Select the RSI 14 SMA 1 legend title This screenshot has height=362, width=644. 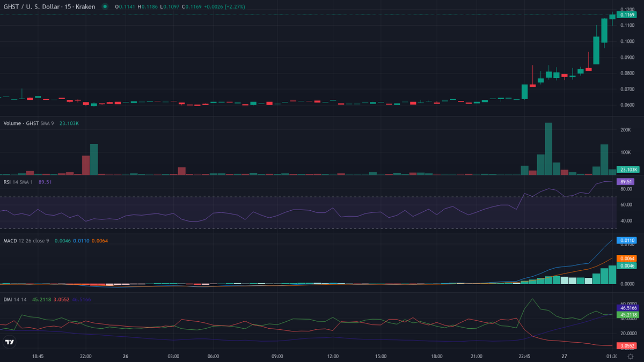click(x=18, y=182)
